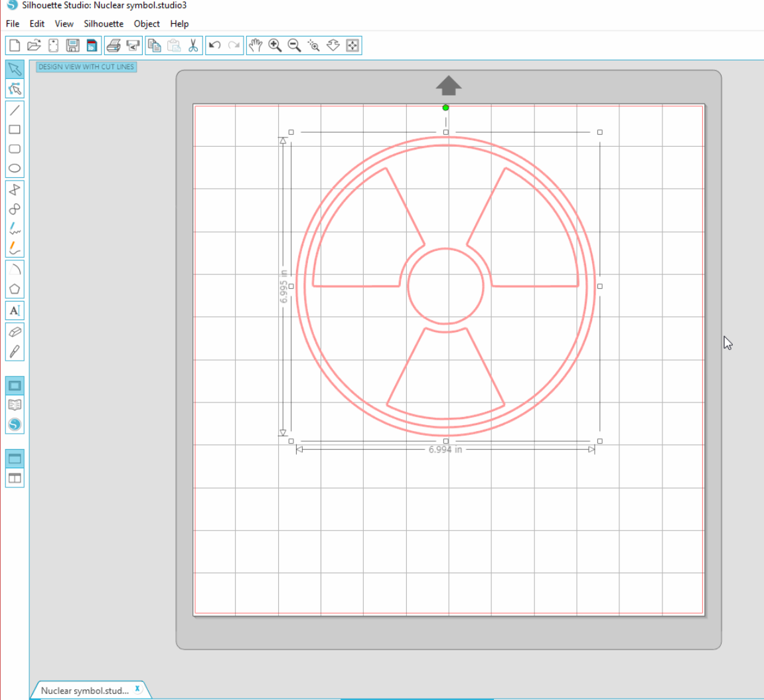Open the View menu
The image size is (764, 700).
tap(64, 23)
